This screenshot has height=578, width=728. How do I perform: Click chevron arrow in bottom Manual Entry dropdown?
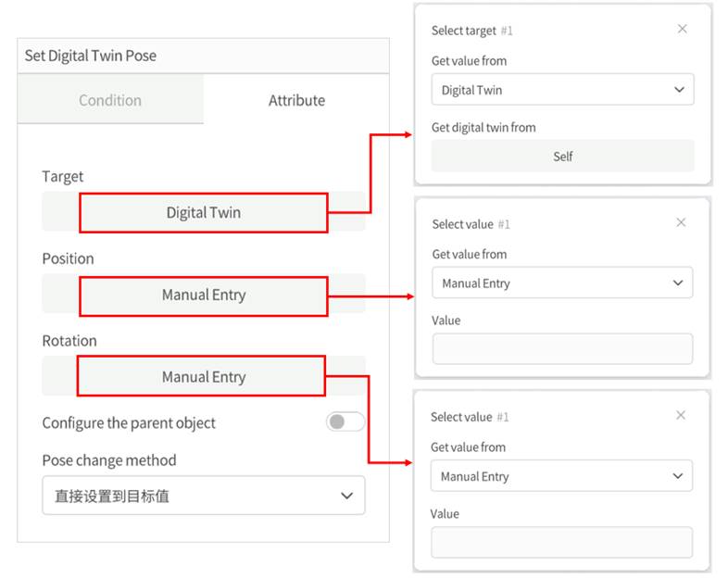[679, 476]
